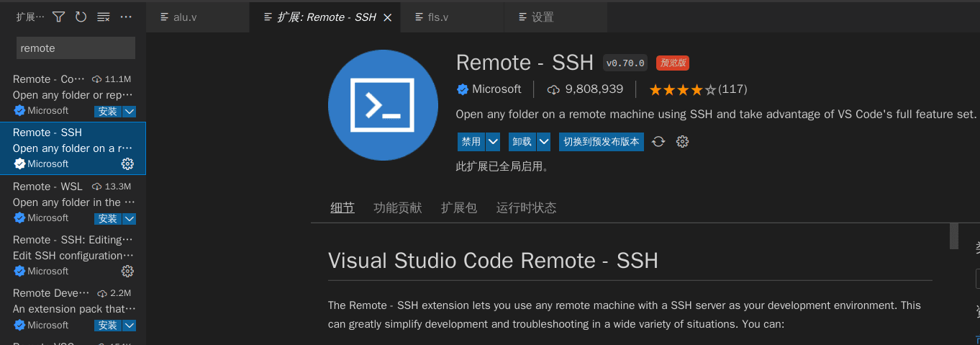Open the 运行时状态 tab
The image size is (980, 345).
(x=527, y=208)
